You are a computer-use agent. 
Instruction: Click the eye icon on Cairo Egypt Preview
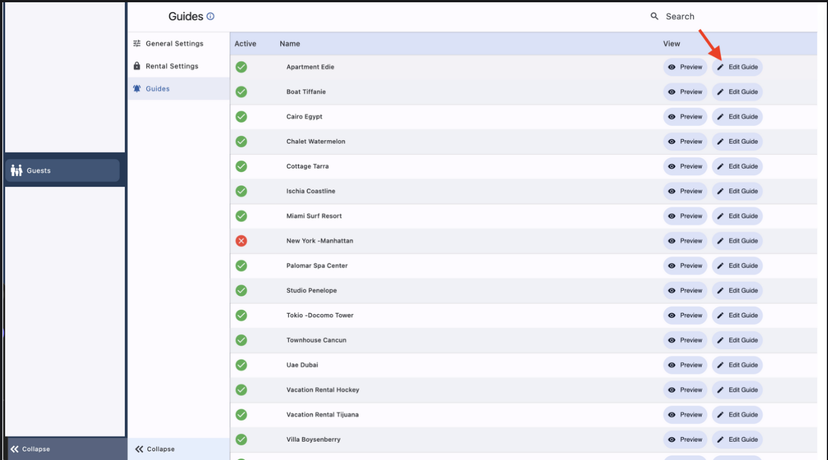tap(672, 117)
